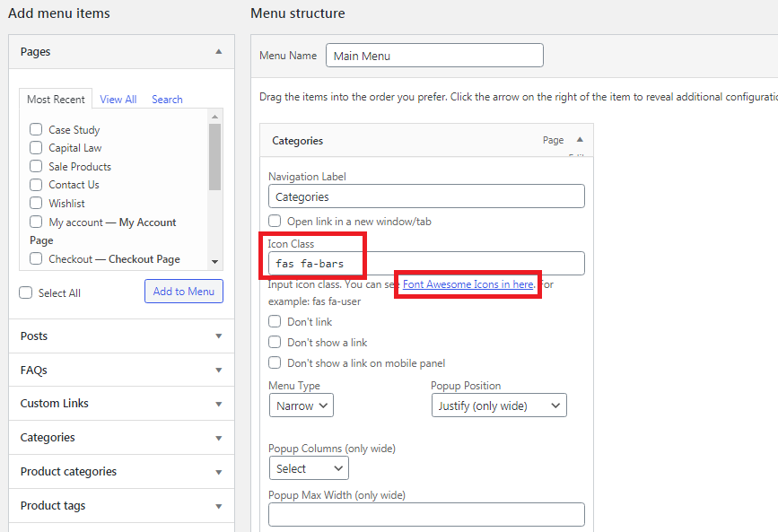
Task: Expand the Product tags section
Action: tap(218, 506)
